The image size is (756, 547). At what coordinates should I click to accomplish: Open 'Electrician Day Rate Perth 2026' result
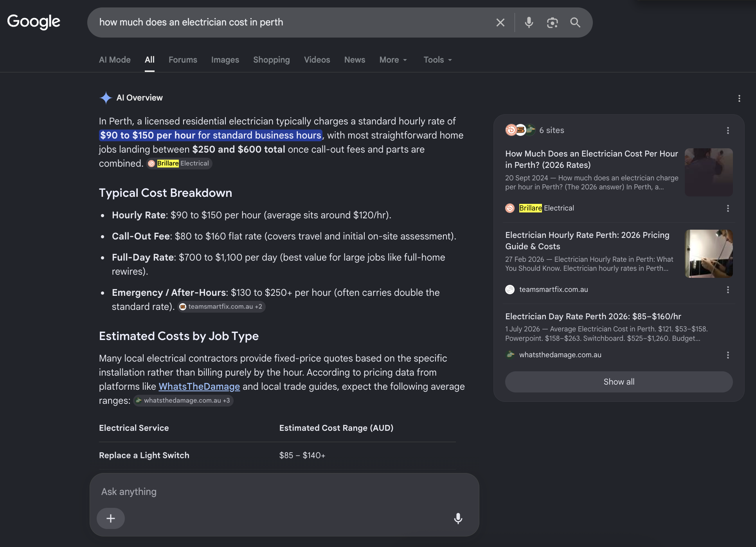(593, 316)
